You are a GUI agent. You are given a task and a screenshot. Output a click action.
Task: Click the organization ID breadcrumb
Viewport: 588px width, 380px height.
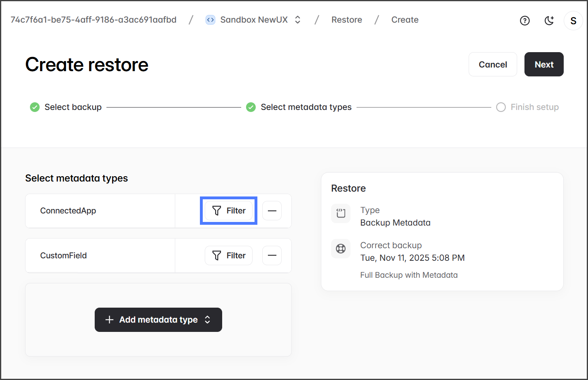click(x=93, y=20)
